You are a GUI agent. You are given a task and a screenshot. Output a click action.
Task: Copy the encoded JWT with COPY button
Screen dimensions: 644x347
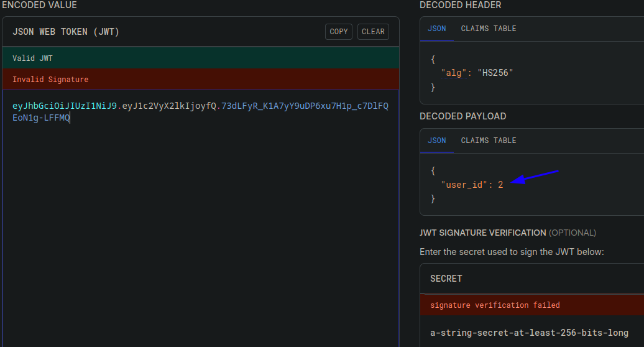tap(338, 32)
